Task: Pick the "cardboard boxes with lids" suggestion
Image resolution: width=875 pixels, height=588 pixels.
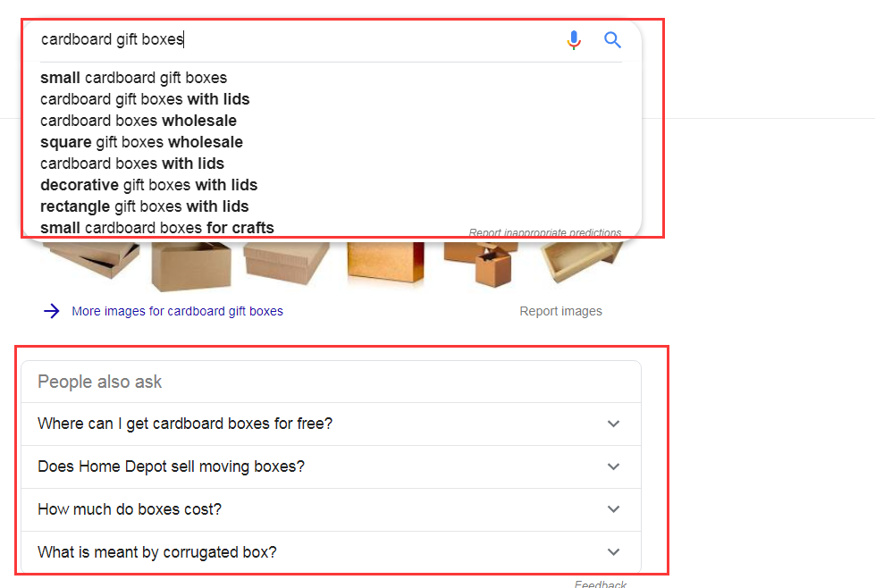Action: coord(132,164)
